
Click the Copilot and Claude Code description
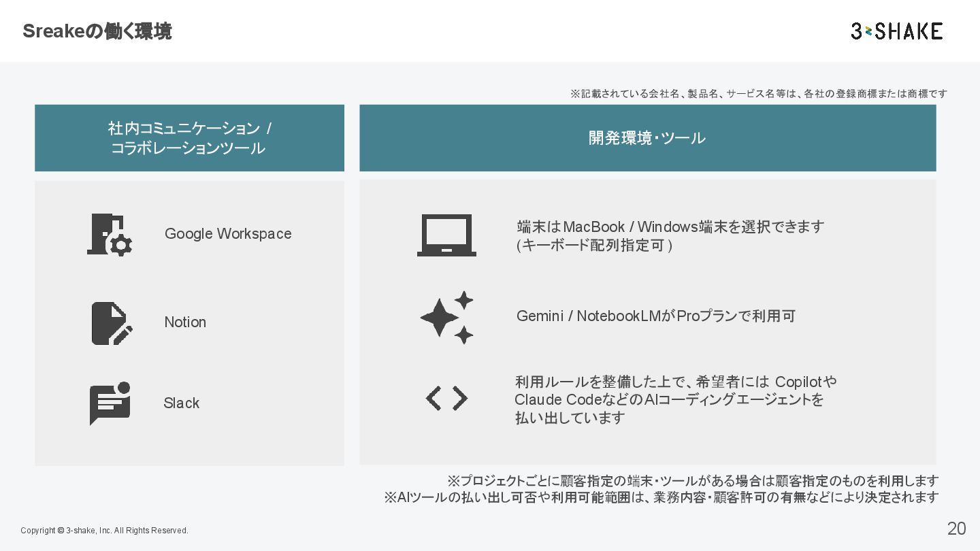click(676, 399)
